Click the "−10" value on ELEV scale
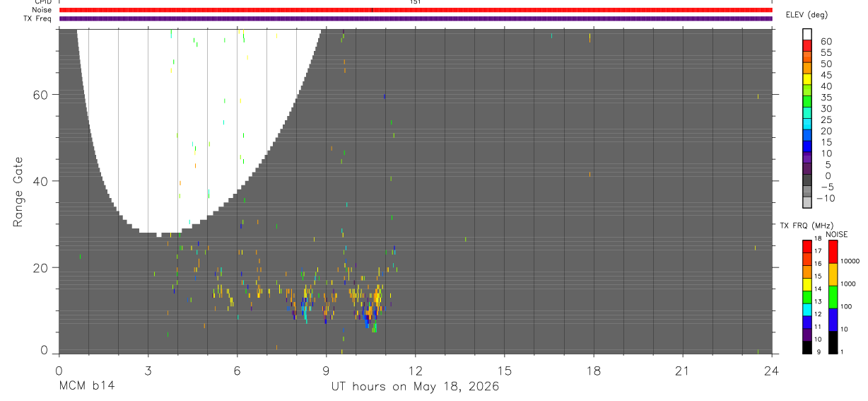This screenshot has height=401, width=868. tap(825, 198)
